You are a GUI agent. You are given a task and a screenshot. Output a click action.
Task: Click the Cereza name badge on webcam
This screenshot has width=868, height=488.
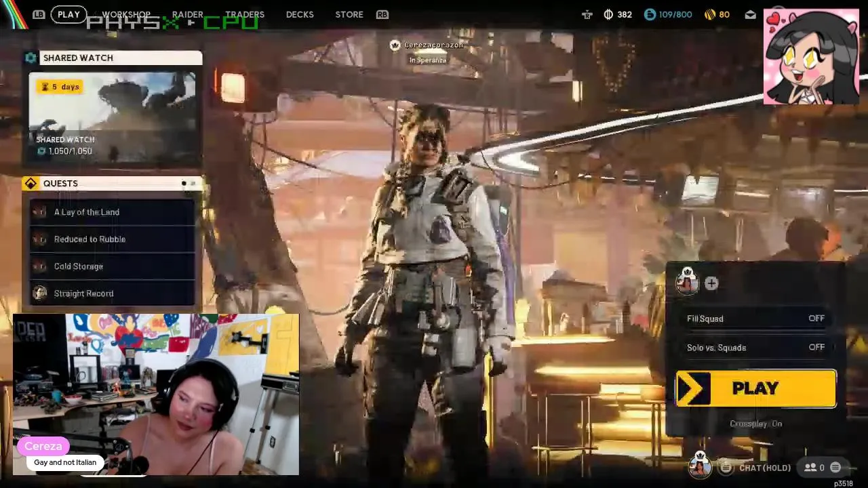(43, 446)
